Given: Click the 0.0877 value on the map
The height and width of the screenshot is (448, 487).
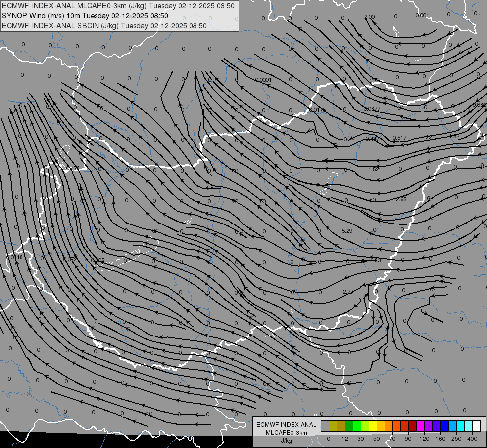Looking at the screenshot, I should [x=372, y=109].
